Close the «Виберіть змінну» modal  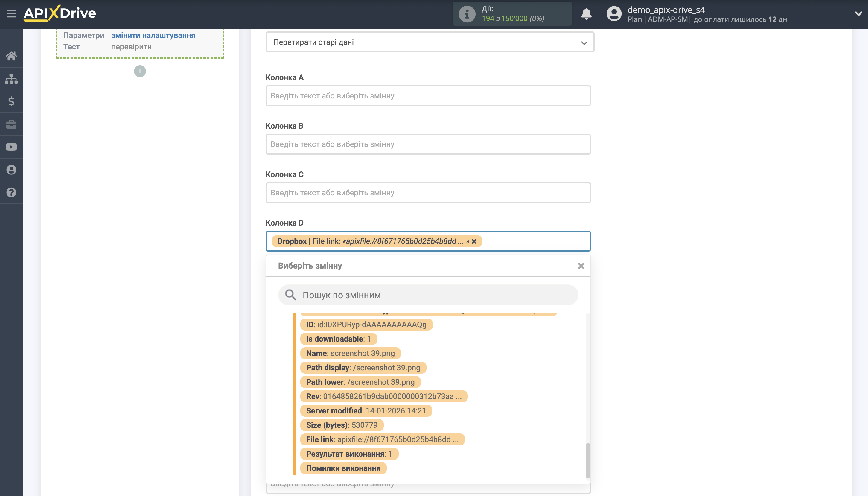[581, 266]
